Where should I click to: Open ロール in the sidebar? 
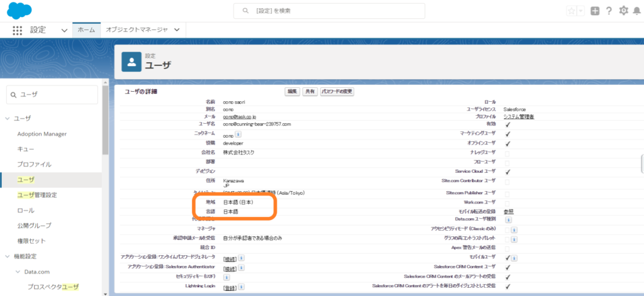tap(25, 210)
